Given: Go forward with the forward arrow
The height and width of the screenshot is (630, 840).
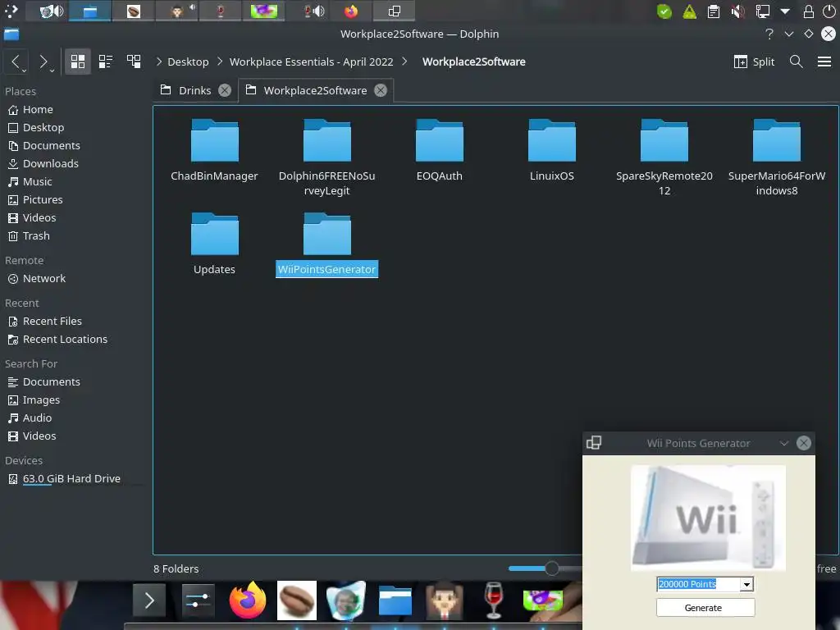Looking at the screenshot, I should [x=44, y=62].
